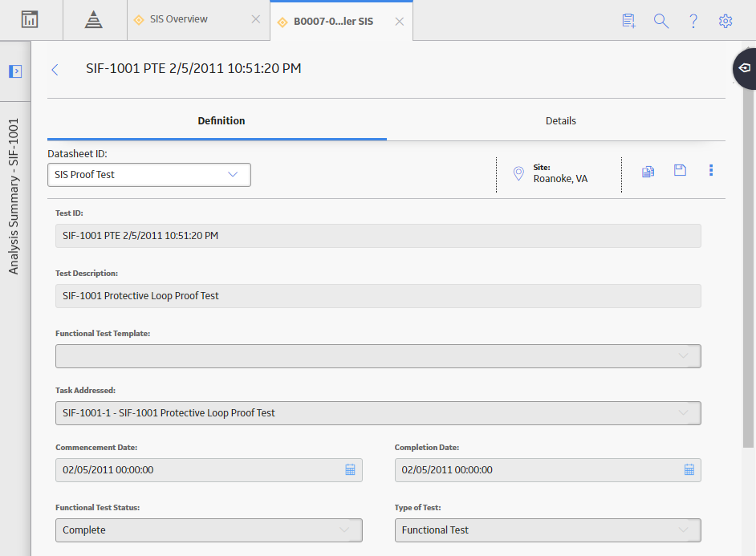Click the Completion Date field
Screen dimensions: 756x556
(547, 470)
